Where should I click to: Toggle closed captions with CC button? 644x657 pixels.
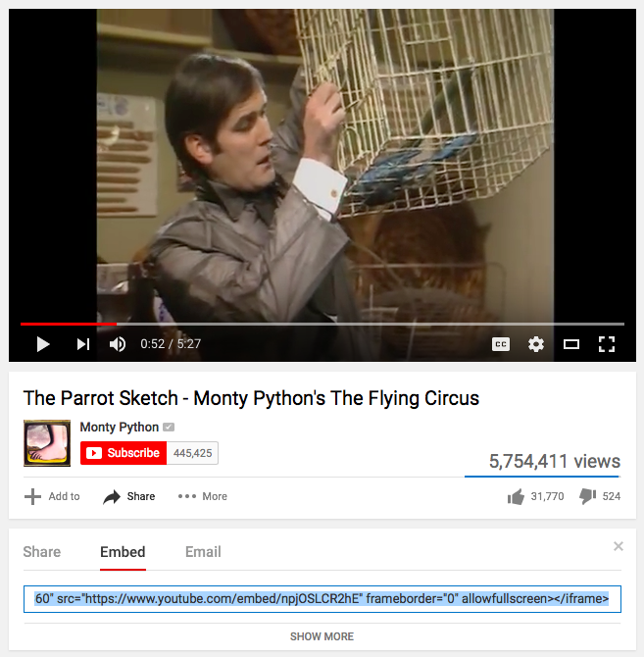pos(501,344)
